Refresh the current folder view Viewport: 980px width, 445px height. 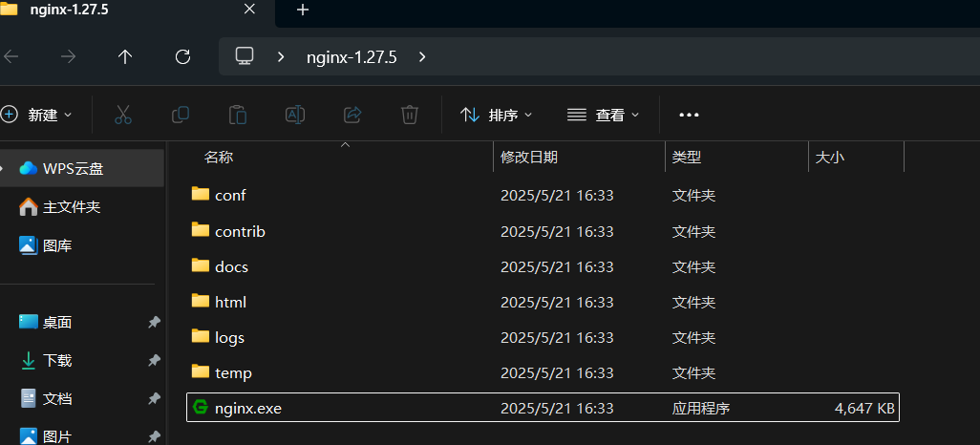pos(182,57)
